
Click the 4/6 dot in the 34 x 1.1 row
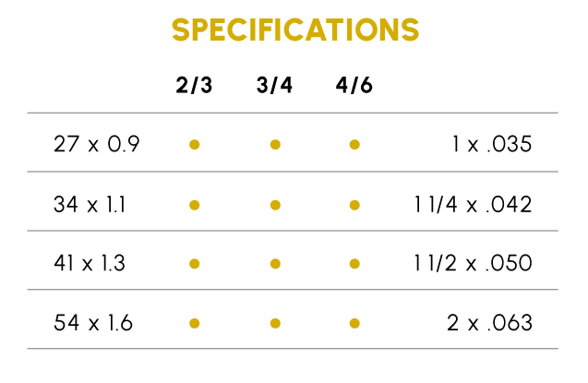click(354, 204)
